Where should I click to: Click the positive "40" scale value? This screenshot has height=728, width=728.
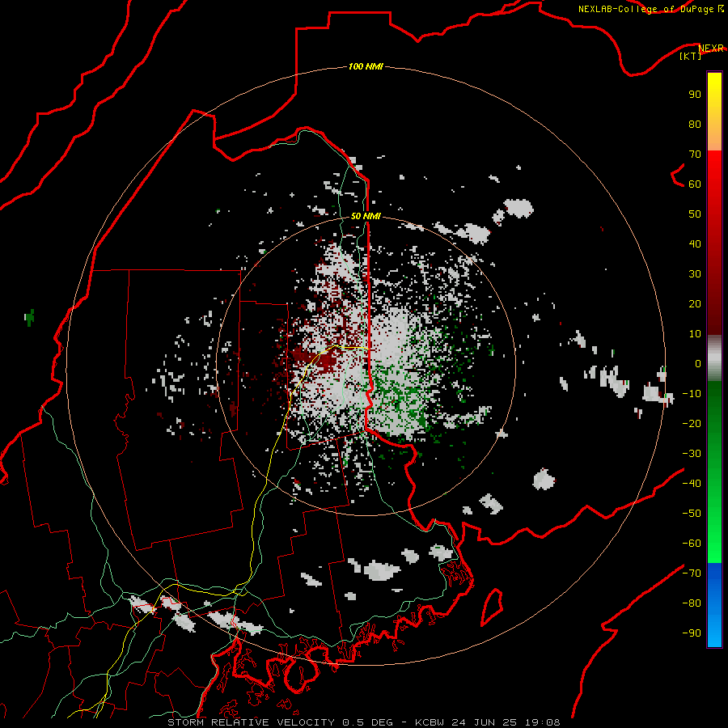(x=695, y=244)
